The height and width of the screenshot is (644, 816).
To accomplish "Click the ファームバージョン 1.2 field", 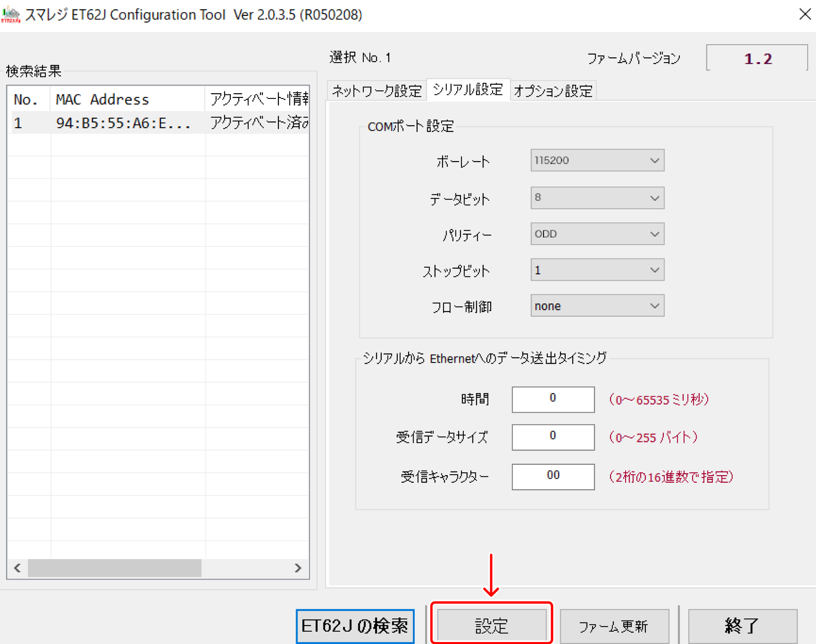I will [757, 59].
